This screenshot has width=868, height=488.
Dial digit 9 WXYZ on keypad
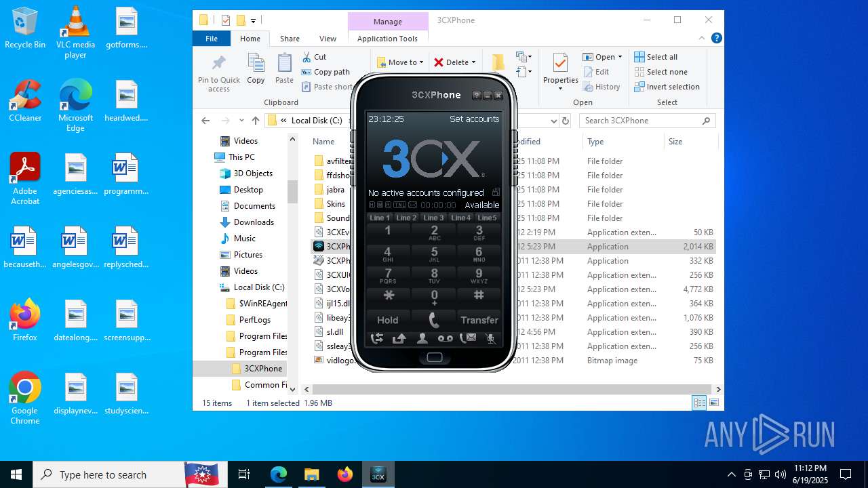coord(479,276)
